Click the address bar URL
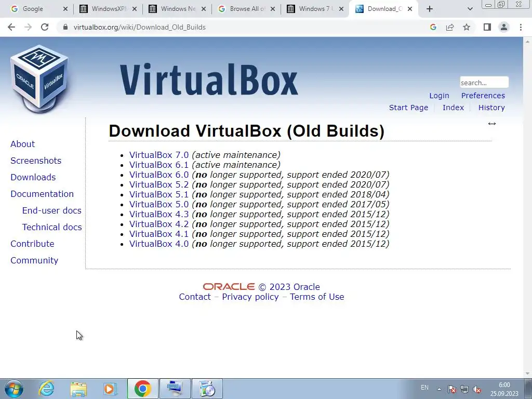The image size is (532, 399). pyautogui.click(x=139, y=27)
